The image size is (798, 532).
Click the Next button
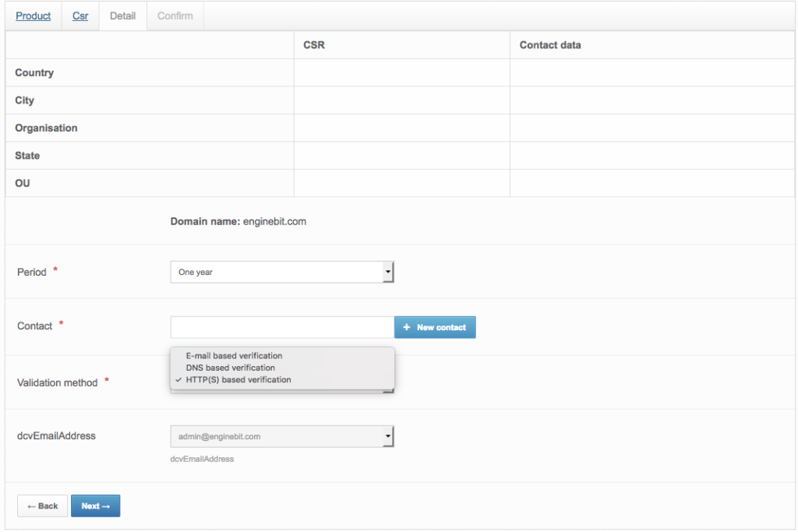(x=96, y=506)
